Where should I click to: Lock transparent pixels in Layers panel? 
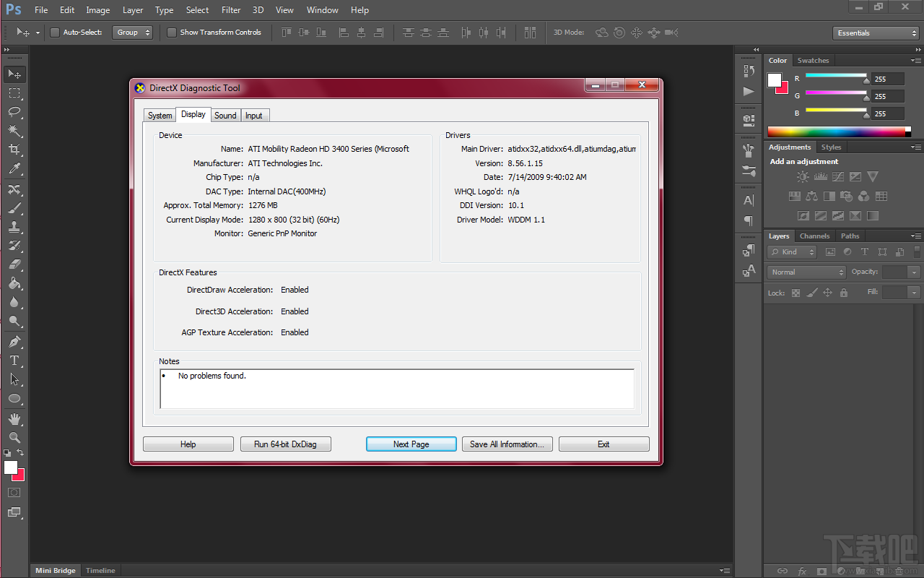tap(796, 293)
